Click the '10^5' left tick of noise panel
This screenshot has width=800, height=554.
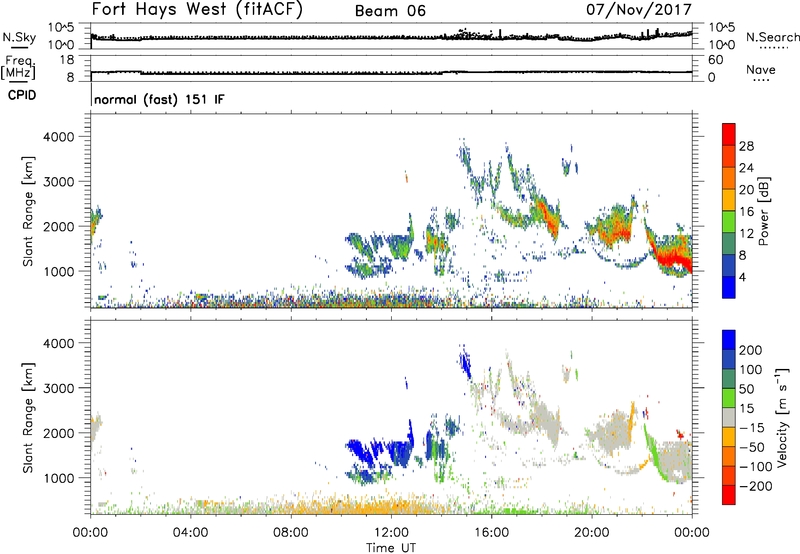click(x=61, y=27)
